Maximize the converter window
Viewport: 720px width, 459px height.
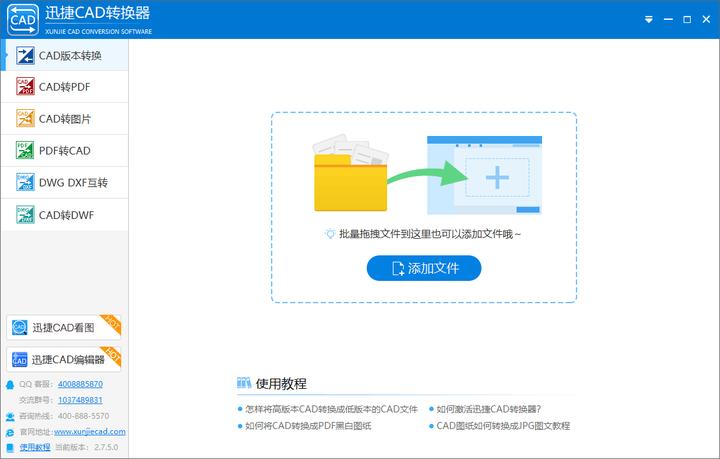(687, 19)
